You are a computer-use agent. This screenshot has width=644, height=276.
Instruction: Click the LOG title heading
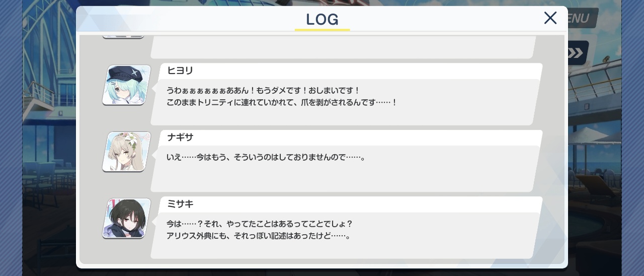pos(322,20)
